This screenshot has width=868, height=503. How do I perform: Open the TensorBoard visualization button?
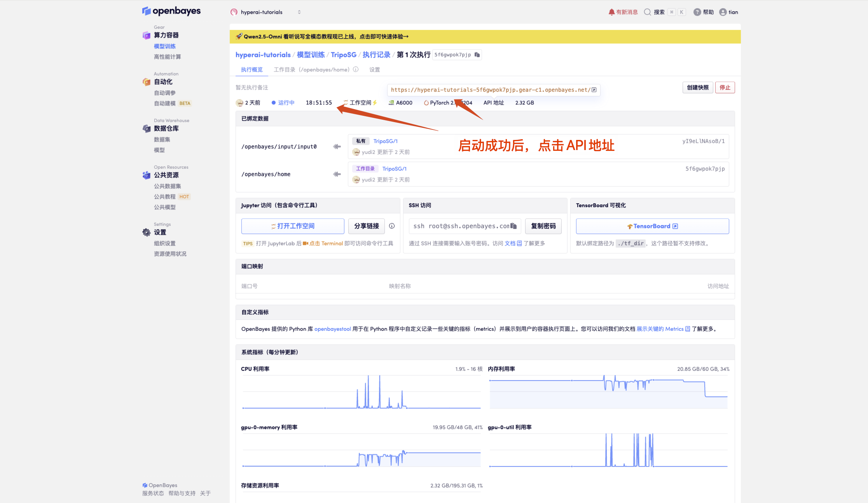coord(652,226)
